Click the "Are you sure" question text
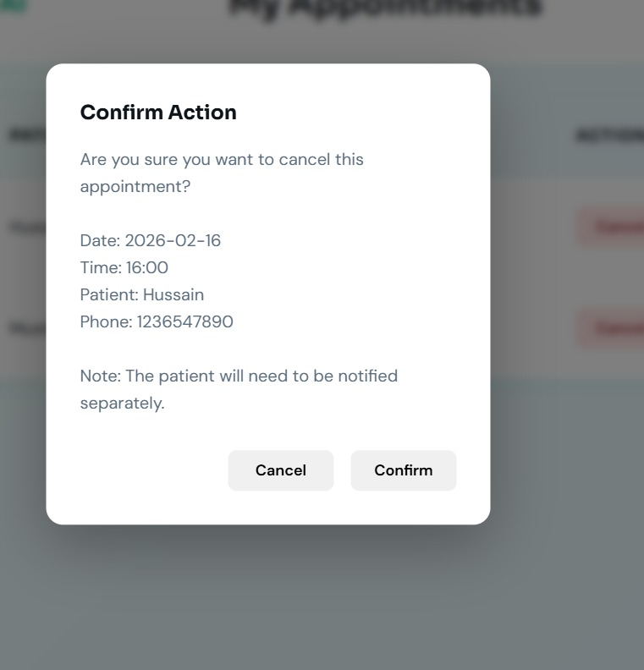Viewport: 644px width, 670px height. point(222,173)
